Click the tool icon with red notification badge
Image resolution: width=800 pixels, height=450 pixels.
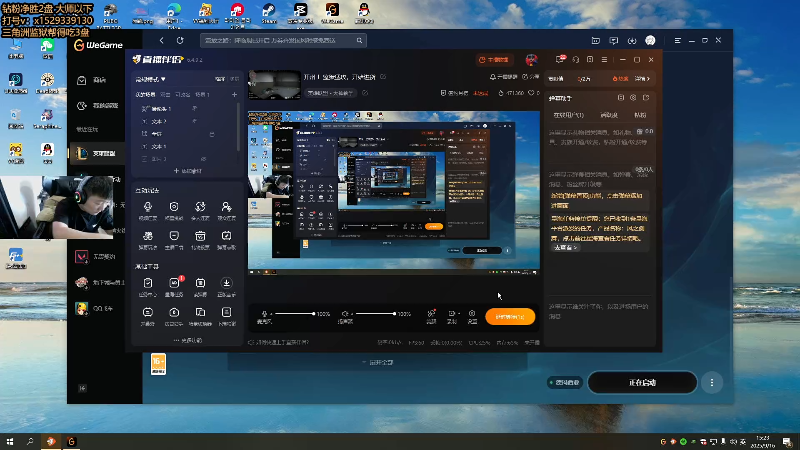coord(174,283)
